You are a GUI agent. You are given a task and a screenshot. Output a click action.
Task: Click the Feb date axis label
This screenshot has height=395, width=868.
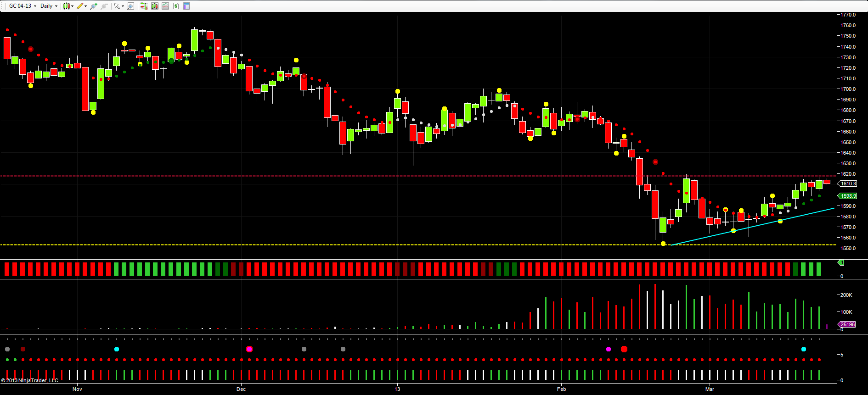pyautogui.click(x=561, y=389)
